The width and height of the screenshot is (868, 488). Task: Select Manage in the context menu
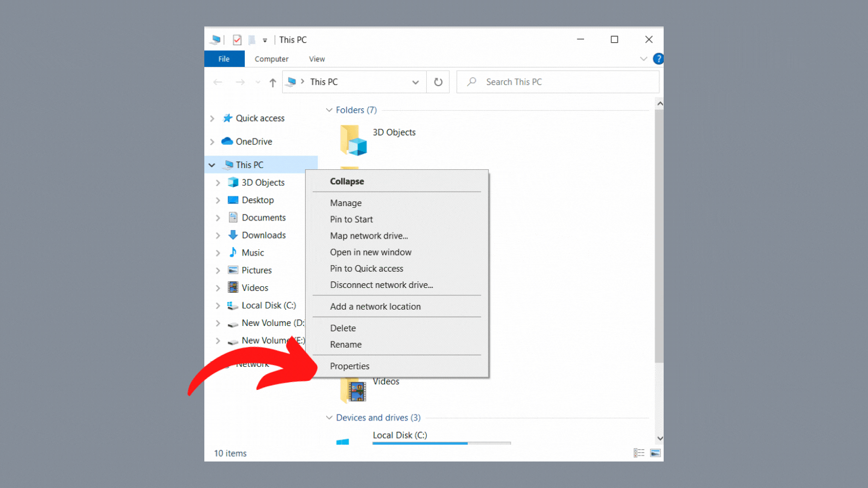346,203
